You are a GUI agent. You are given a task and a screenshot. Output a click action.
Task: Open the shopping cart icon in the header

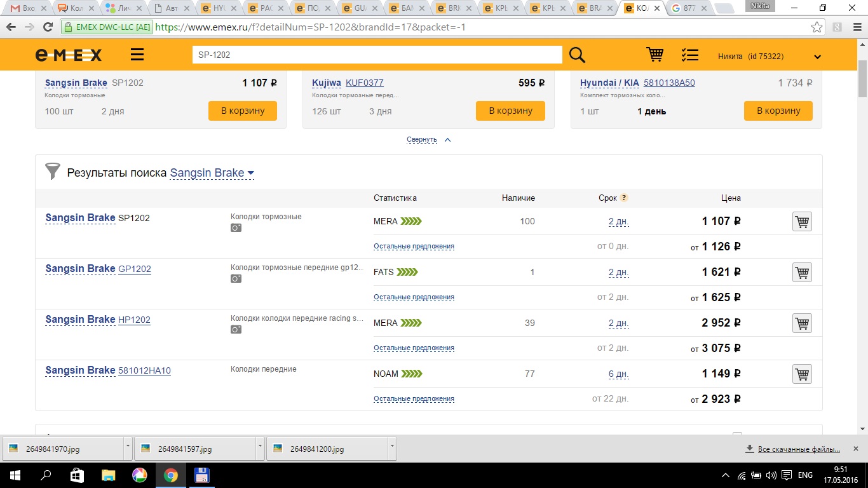[655, 55]
